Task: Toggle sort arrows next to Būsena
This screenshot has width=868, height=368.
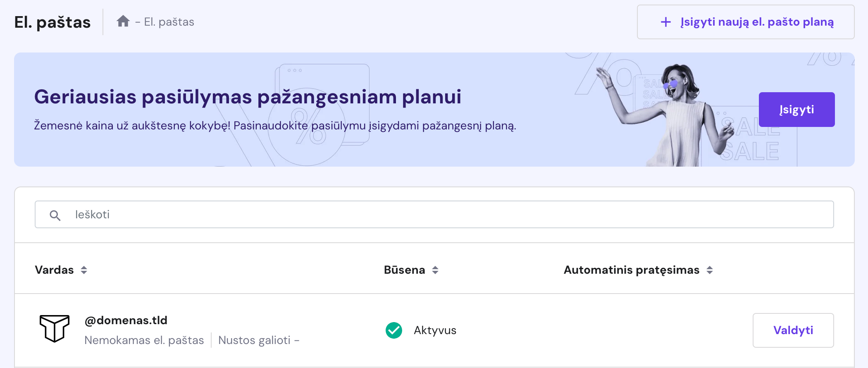Action: (x=435, y=270)
